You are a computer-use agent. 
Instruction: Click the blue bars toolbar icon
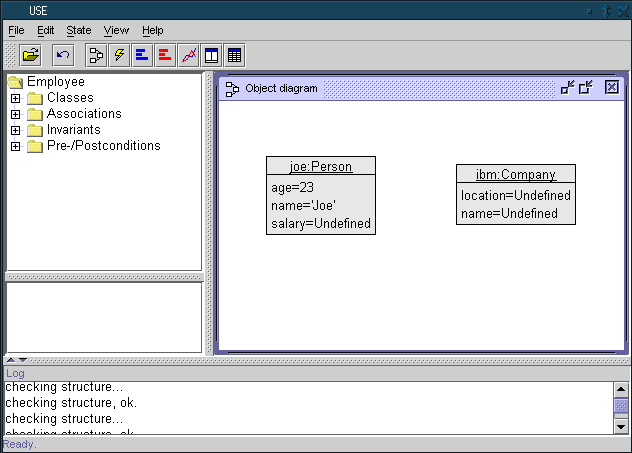142,54
